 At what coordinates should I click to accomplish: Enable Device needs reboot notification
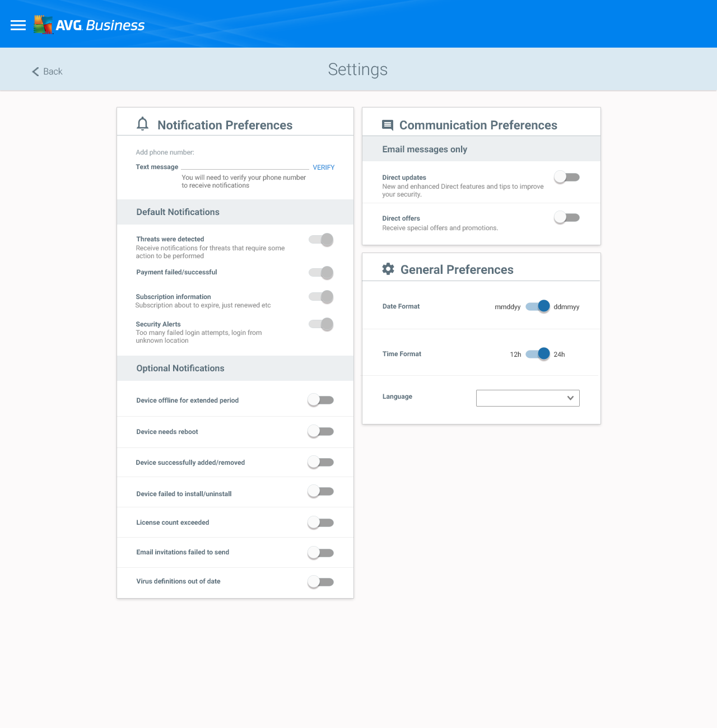tap(320, 431)
